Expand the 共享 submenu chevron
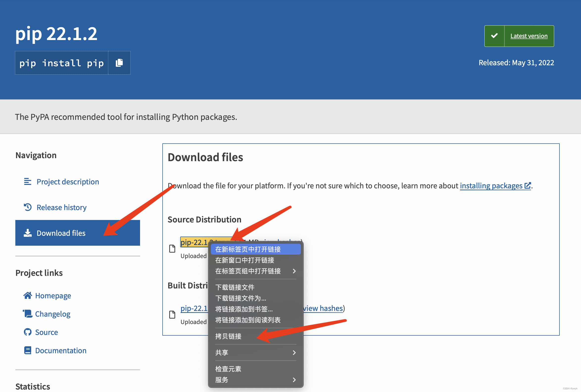This screenshot has width=581, height=392. (294, 352)
